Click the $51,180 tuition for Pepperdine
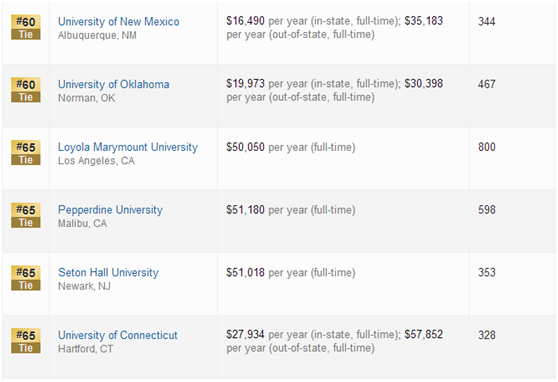 coord(245,210)
